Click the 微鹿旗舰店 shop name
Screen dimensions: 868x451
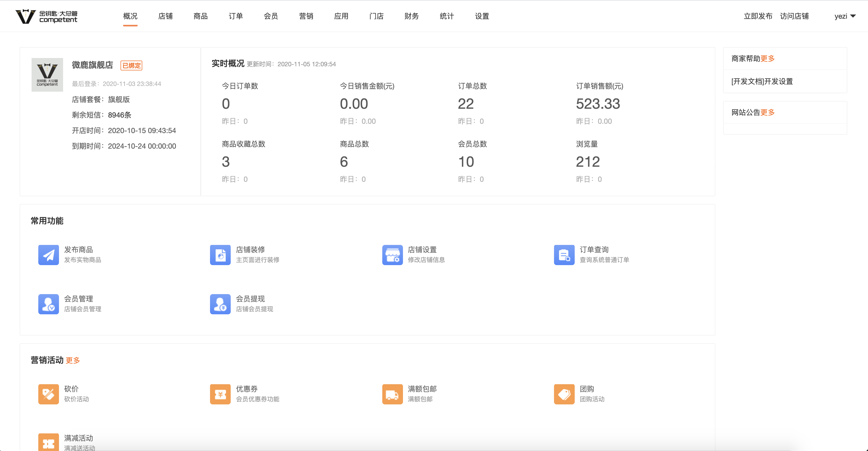coord(92,65)
